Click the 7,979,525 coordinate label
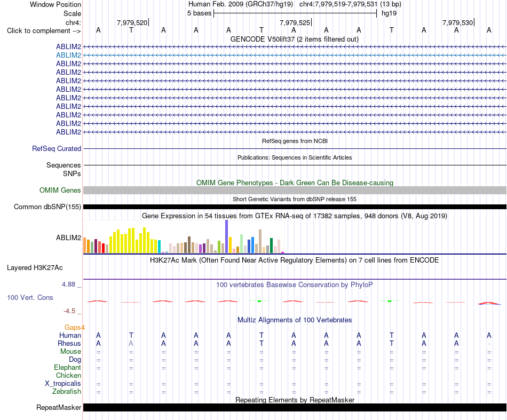Screen dimensions: 507x420 [x=295, y=22]
